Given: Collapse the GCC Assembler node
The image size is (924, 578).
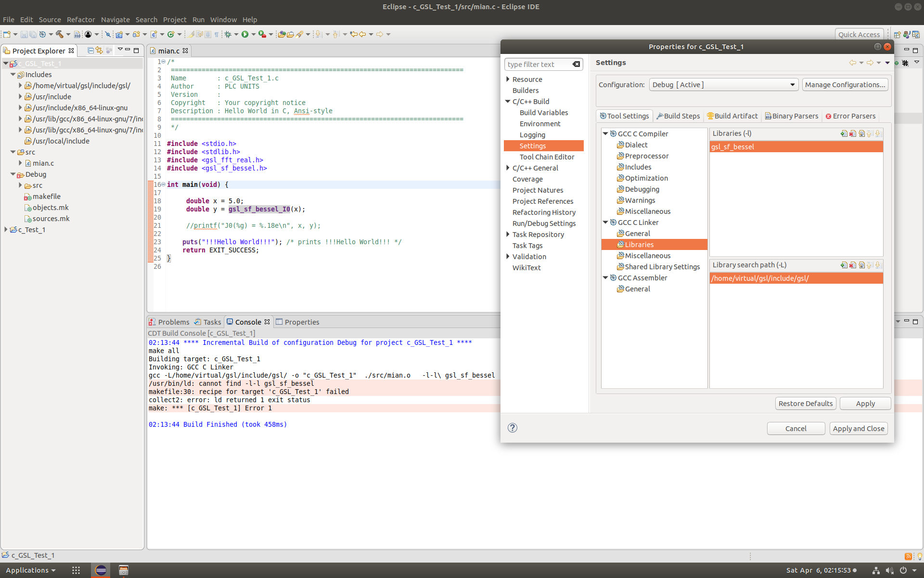Looking at the screenshot, I should (x=605, y=278).
